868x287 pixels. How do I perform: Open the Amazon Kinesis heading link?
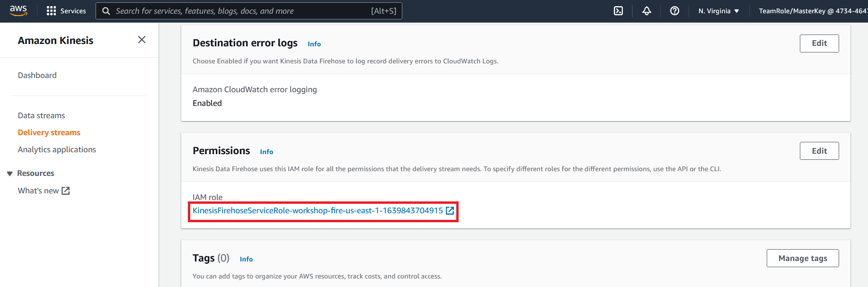55,41
